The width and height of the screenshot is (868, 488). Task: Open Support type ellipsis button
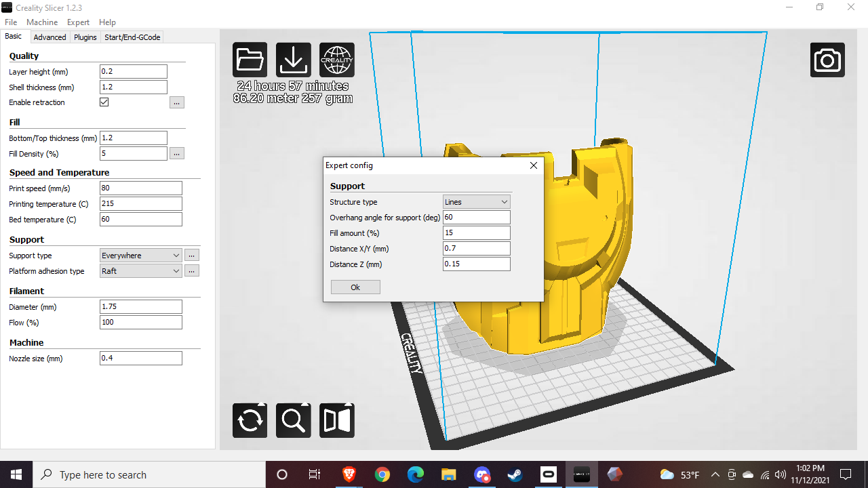tap(192, 256)
